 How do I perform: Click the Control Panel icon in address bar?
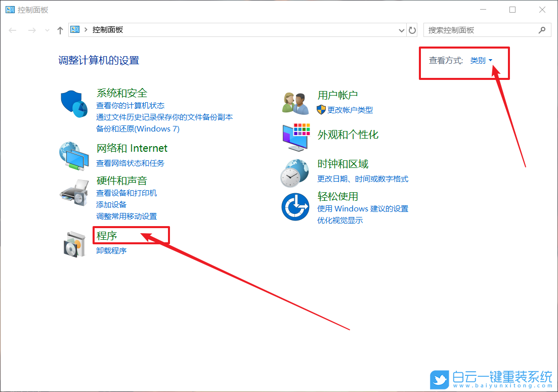74,30
